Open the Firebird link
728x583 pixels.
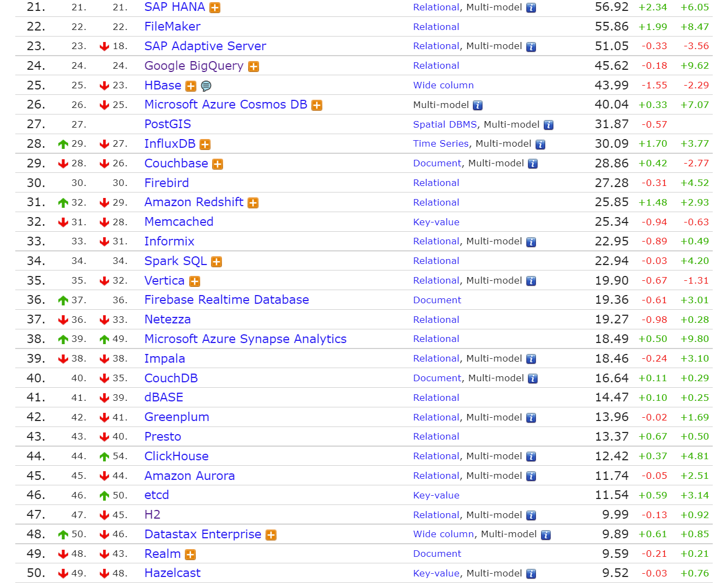pos(166,183)
